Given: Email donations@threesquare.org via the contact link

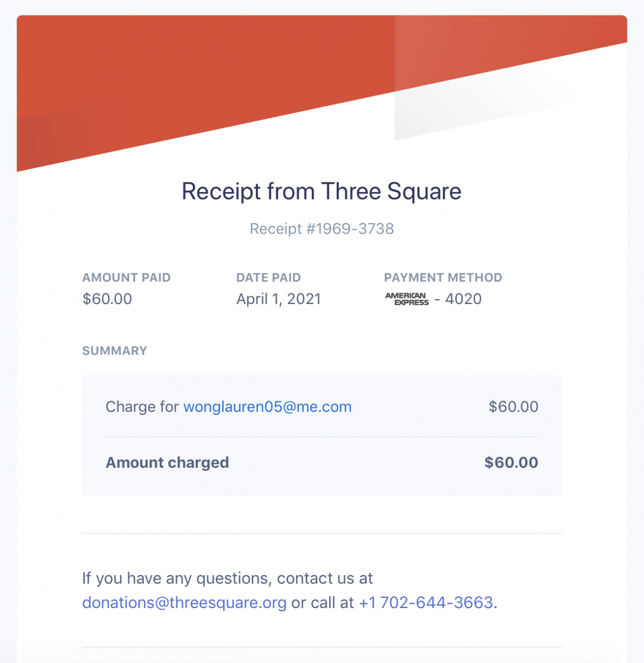Looking at the screenshot, I should (x=184, y=602).
